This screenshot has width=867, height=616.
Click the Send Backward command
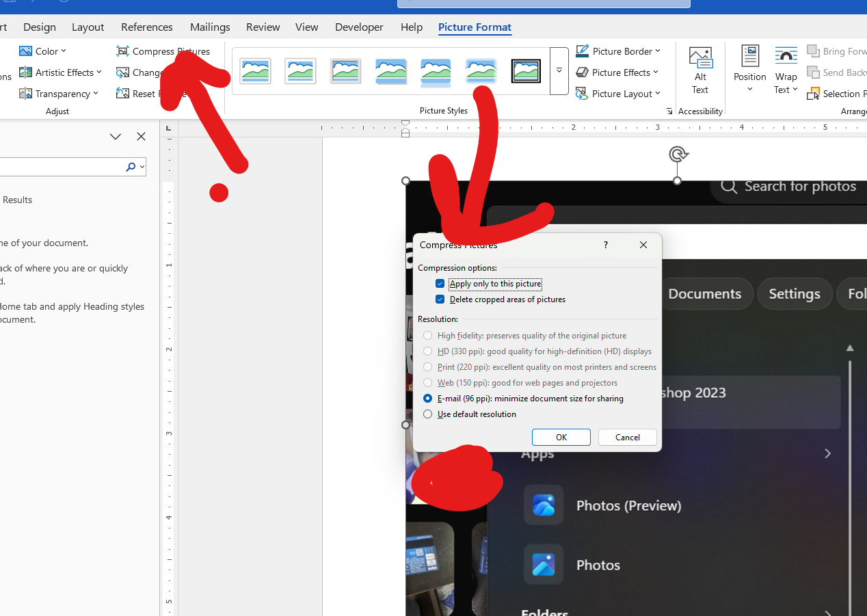[x=837, y=72]
